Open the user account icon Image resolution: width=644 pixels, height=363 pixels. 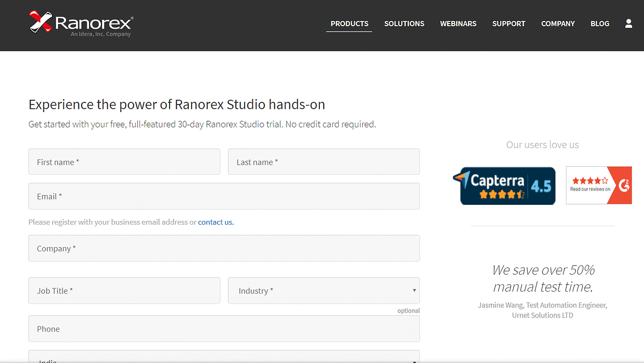click(x=628, y=24)
